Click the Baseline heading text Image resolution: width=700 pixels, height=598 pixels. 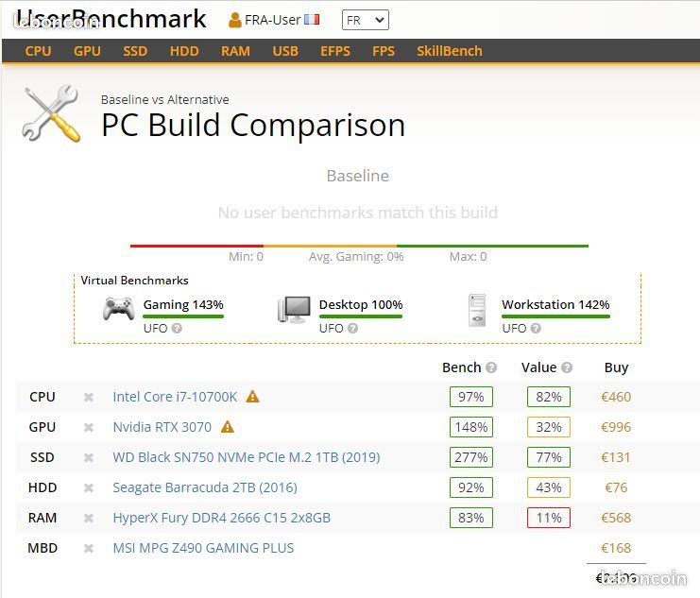point(358,176)
